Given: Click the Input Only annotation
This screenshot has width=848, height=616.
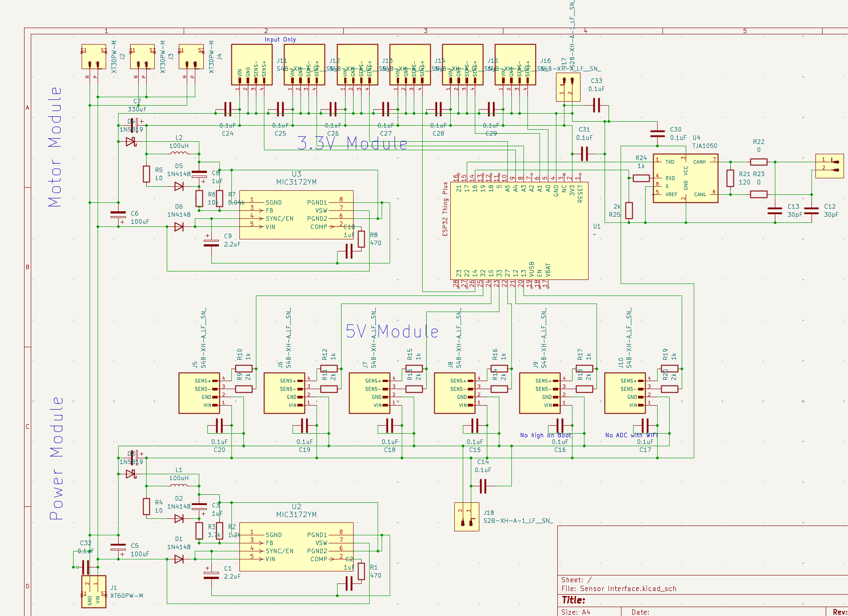Looking at the screenshot, I should pyautogui.click(x=280, y=39).
